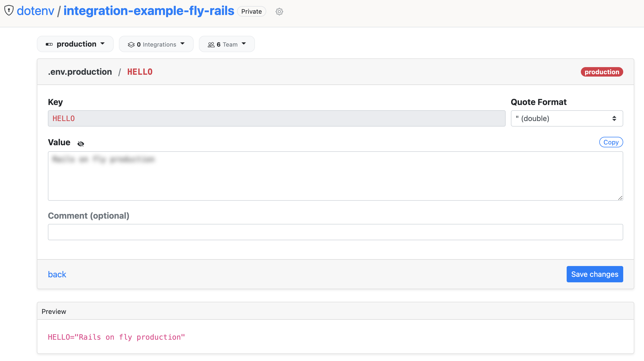The image size is (644, 361).
Task: Click the Save changes button
Action: pos(595,274)
